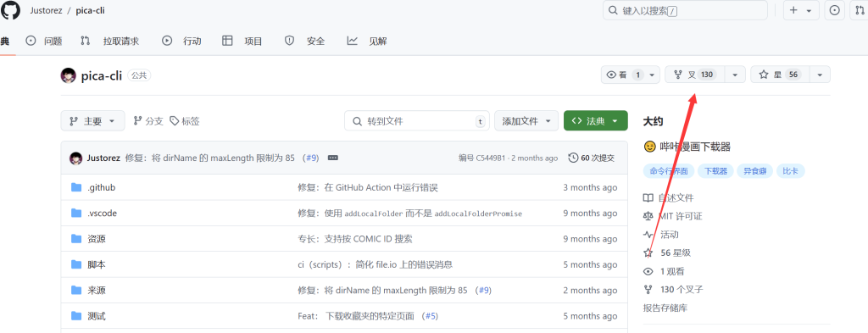
Task: Click folder icon beside 测试
Action: point(76,316)
